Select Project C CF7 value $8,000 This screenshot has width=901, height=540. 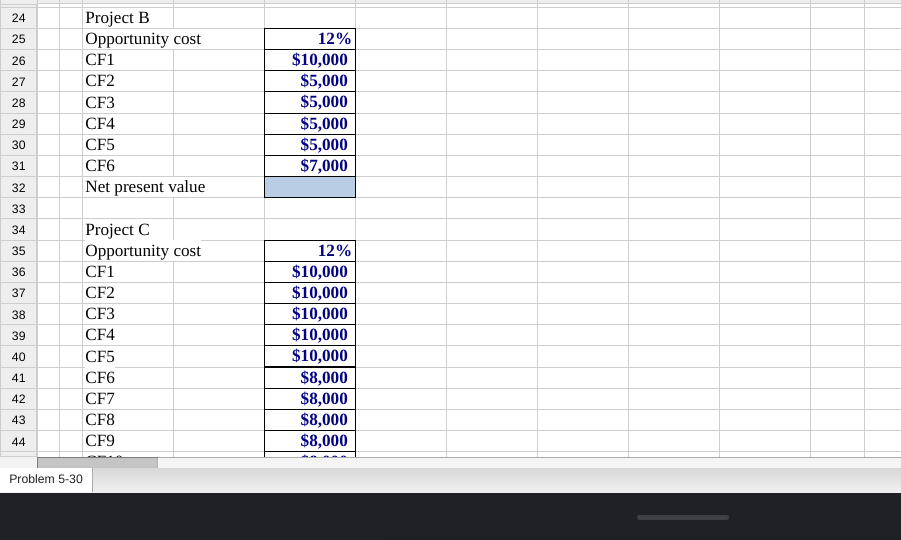pyautogui.click(x=310, y=399)
